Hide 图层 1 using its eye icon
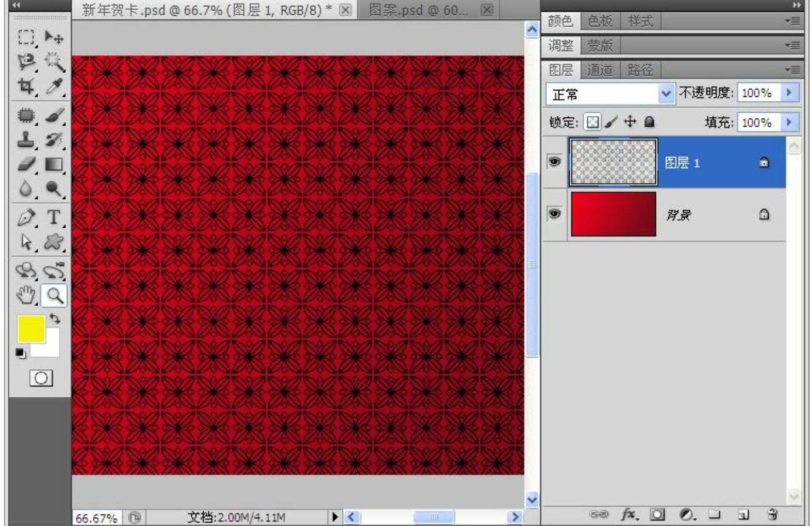The image size is (812, 526). (x=554, y=161)
